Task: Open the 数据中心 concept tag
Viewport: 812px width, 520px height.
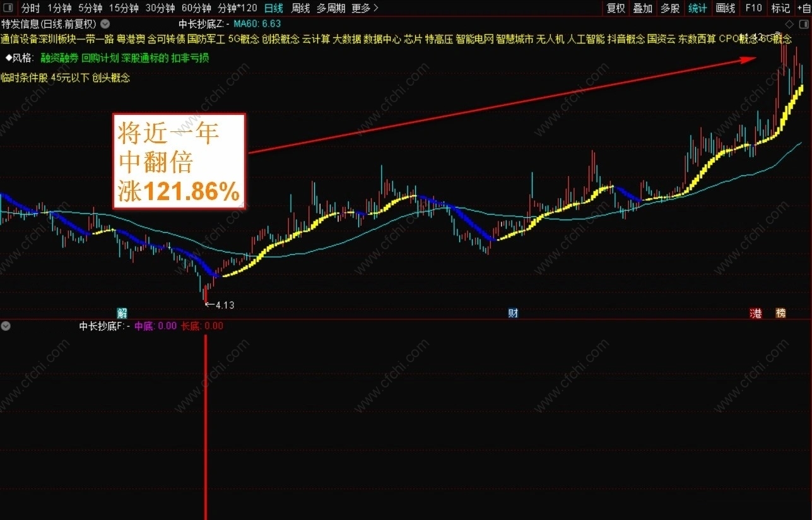Action: coord(382,39)
